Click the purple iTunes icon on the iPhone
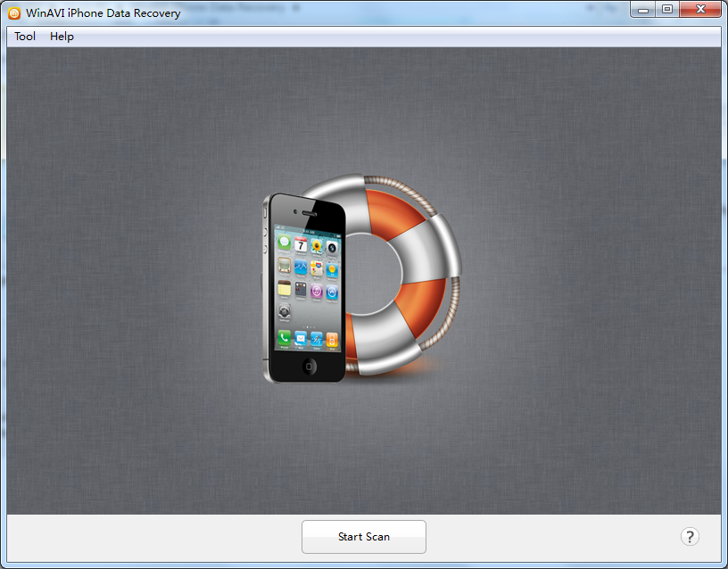 click(x=317, y=292)
